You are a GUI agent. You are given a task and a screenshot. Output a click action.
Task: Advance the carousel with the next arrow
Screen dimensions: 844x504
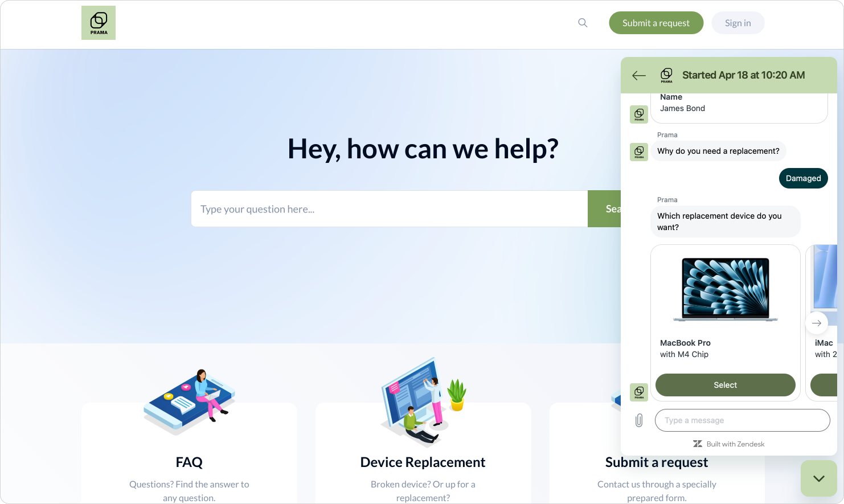click(816, 323)
